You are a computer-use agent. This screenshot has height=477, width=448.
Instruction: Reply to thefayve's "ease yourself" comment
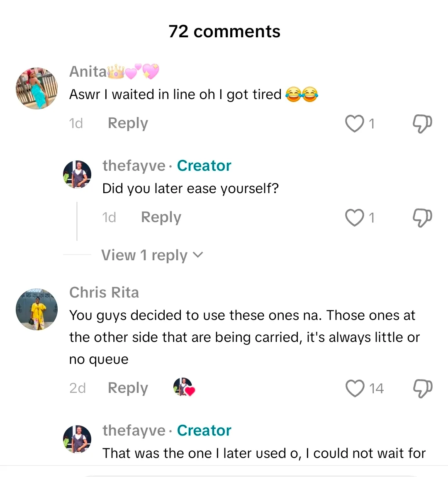tap(161, 218)
